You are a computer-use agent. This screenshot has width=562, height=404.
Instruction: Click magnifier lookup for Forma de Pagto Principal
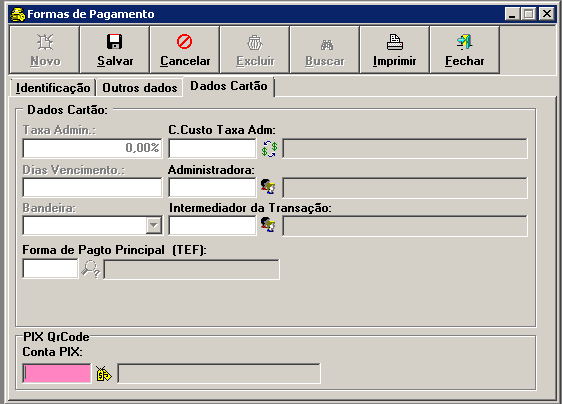(91, 269)
